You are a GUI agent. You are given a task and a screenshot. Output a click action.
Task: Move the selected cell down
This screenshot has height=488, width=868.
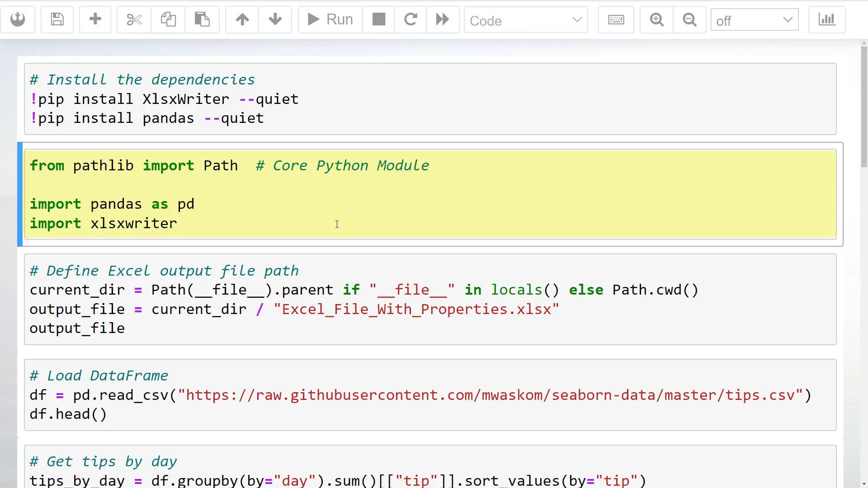[x=275, y=19]
